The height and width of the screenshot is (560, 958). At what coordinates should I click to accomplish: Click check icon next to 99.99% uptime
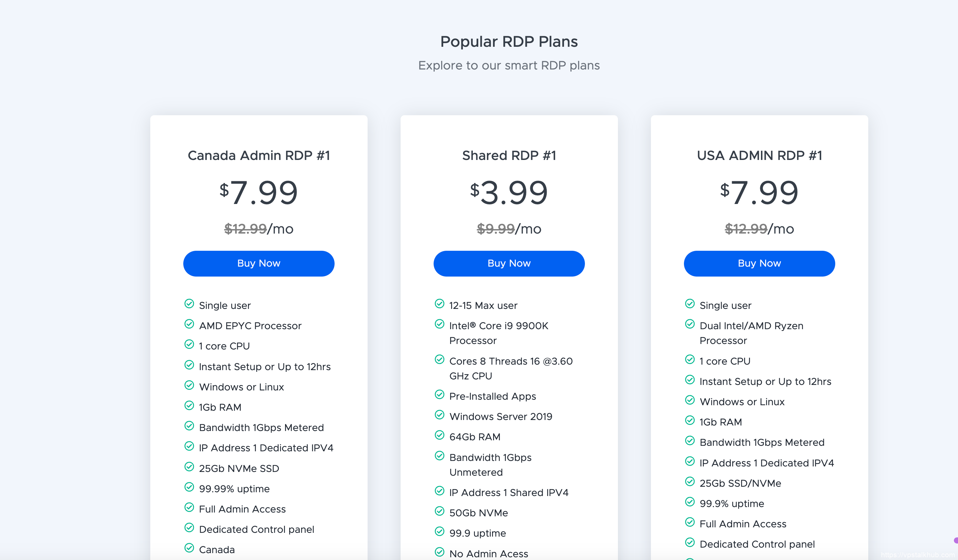[x=189, y=487]
